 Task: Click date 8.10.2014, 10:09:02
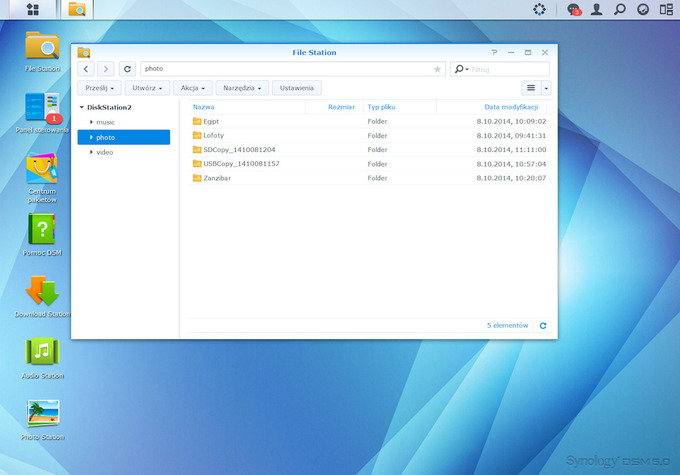511,121
